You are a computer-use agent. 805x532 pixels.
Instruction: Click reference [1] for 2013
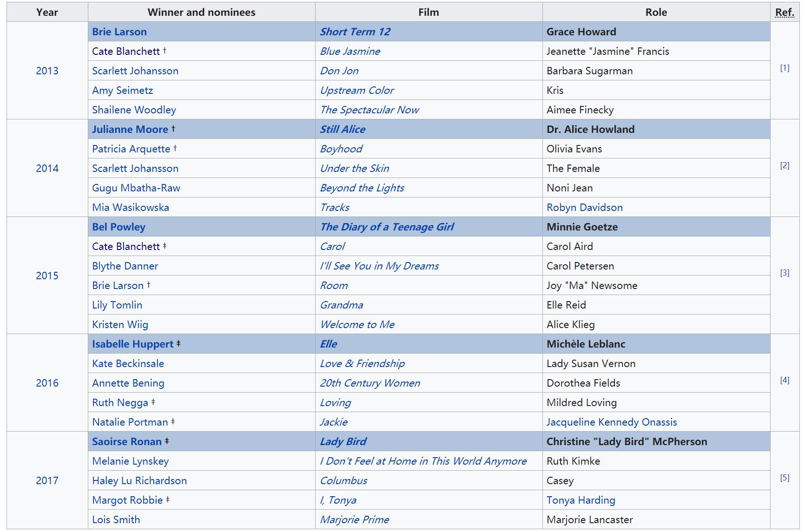tap(785, 68)
